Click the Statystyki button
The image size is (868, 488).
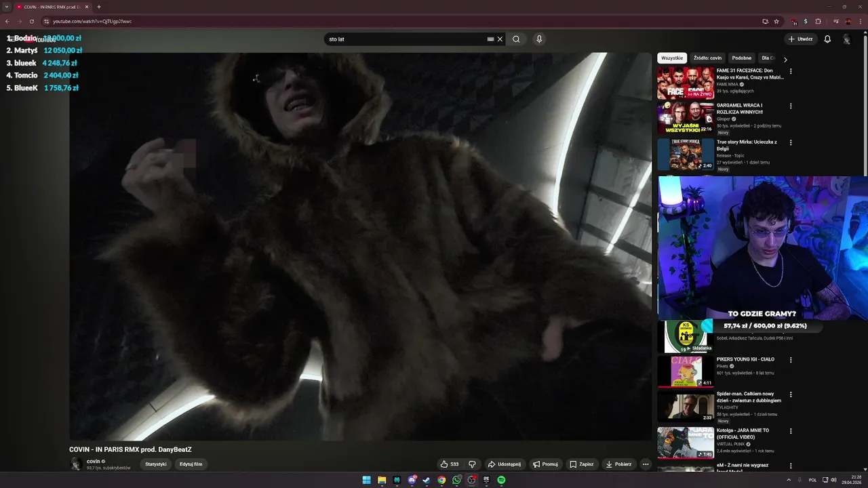(156, 464)
